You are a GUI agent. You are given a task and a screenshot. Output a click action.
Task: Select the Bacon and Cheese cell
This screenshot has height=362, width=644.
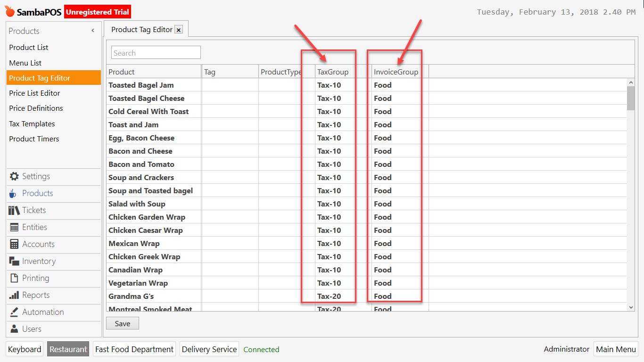point(154,151)
